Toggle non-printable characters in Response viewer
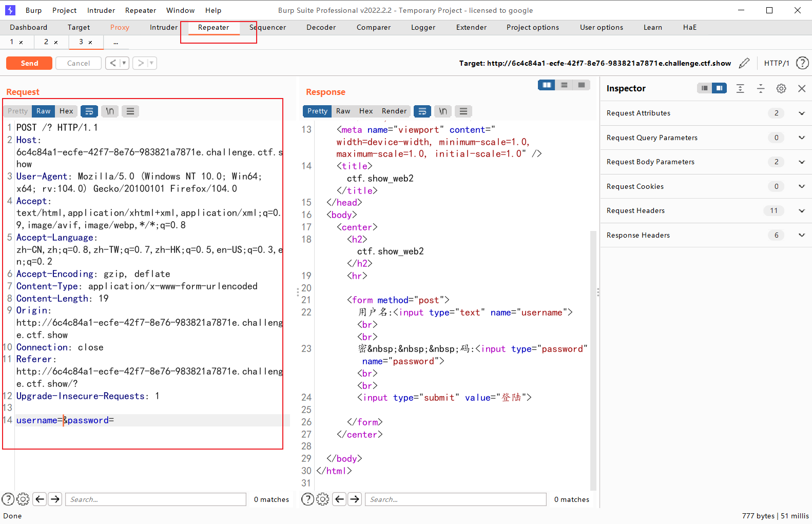This screenshot has width=812, height=524. [443, 111]
